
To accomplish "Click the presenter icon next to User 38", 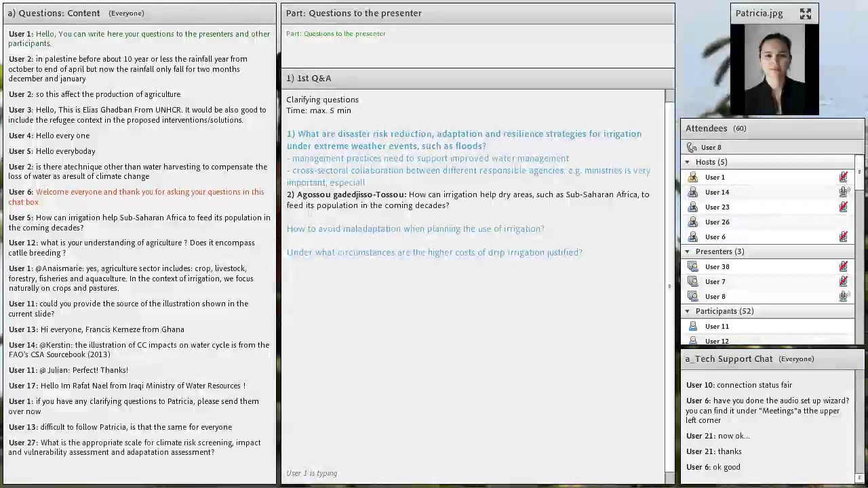I will [x=693, y=266].
